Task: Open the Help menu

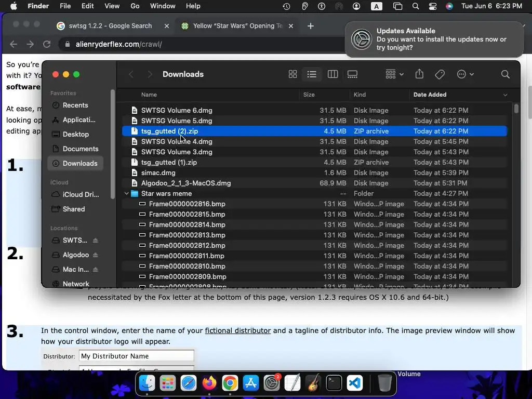Action: (x=193, y=6)
